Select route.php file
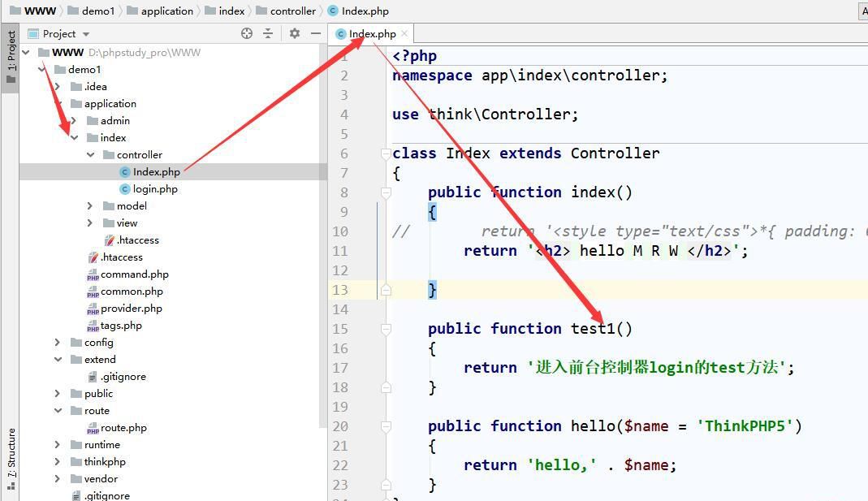The image size is (868, 501). coord(123,428)
